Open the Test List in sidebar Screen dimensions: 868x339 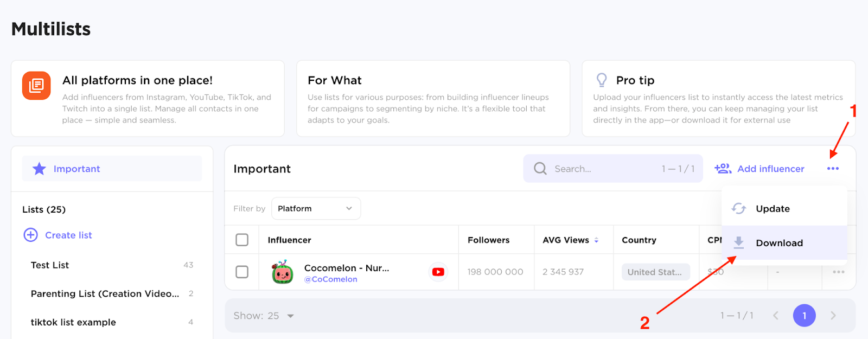click(x=50, y=265)
